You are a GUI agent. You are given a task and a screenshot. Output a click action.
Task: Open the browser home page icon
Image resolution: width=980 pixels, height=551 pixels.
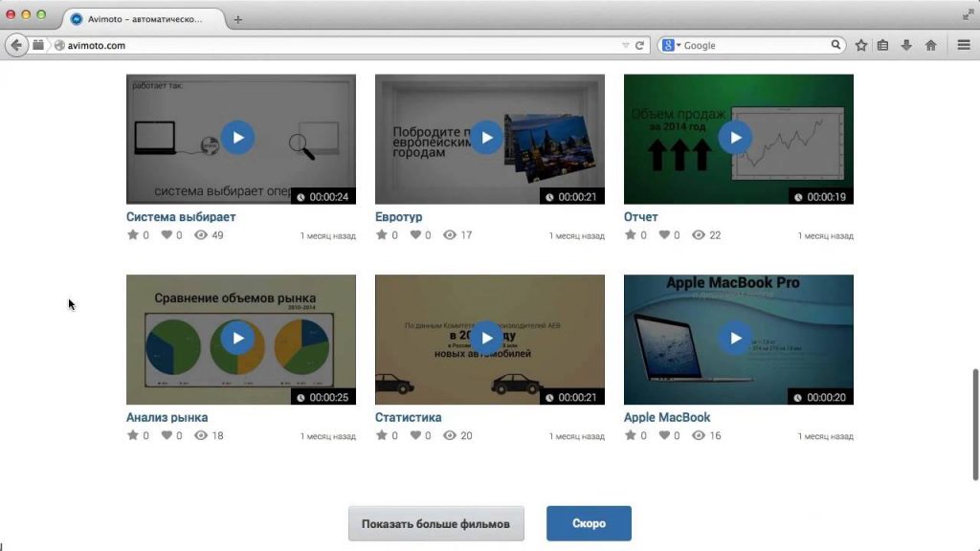[x=930, y=45]
